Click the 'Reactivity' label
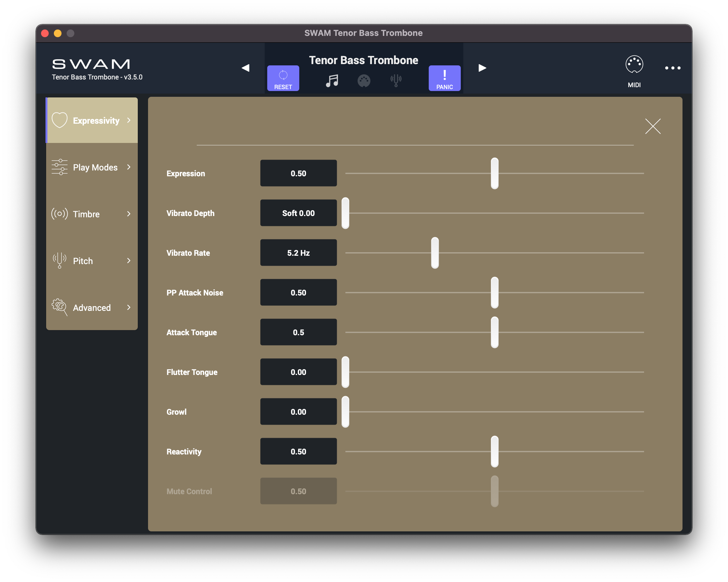 [x=184, y=452]
